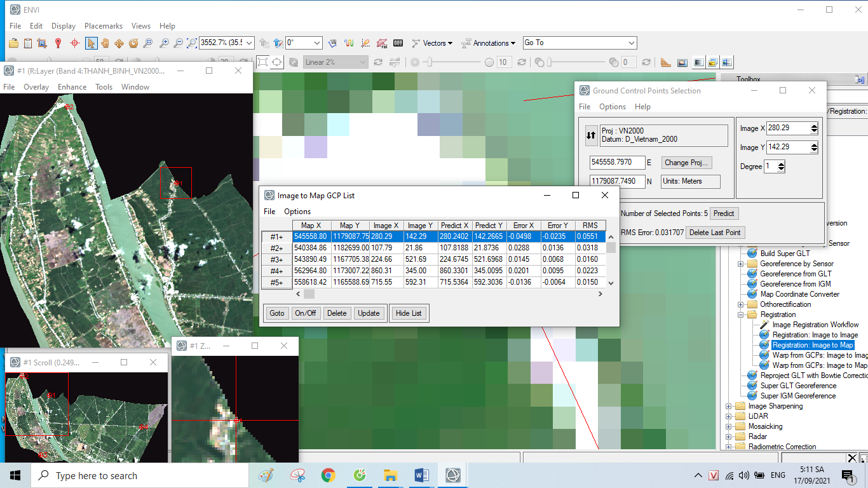Open Chrome from the Windows taskbar
The image size is (868, 488).
[x=329, y=475]
